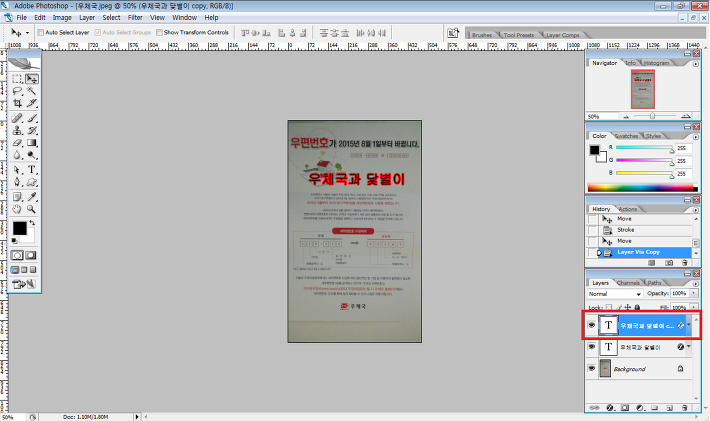Select the Slice tool
The height and width of the screenshot is (421, 710).
pyautogui.click(x=32, y=103)
